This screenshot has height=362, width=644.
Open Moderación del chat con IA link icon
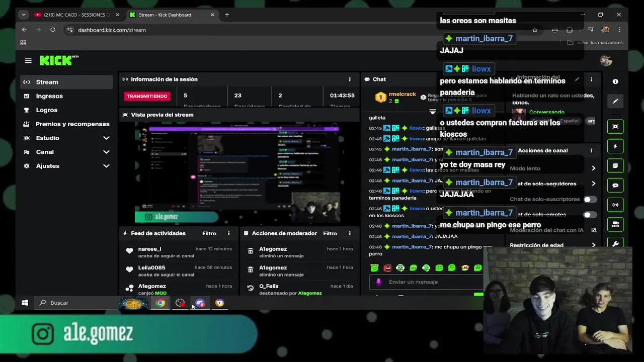tap(594, 230)
